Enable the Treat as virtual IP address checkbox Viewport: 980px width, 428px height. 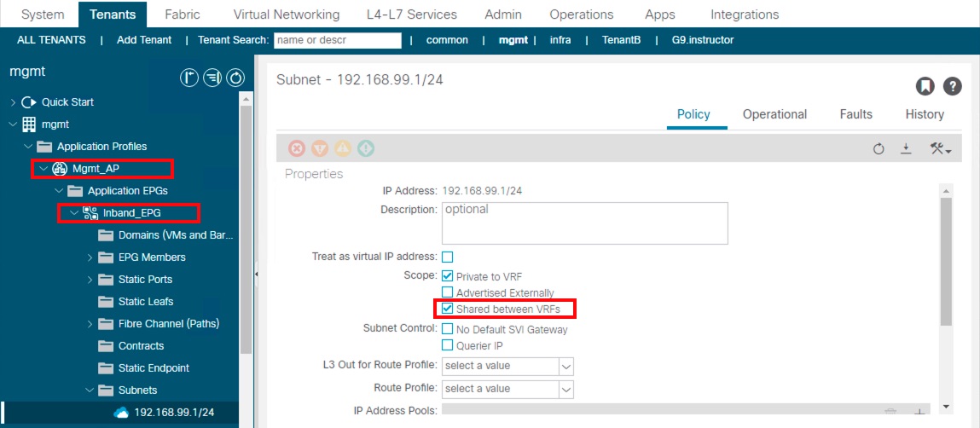(448, 257)
